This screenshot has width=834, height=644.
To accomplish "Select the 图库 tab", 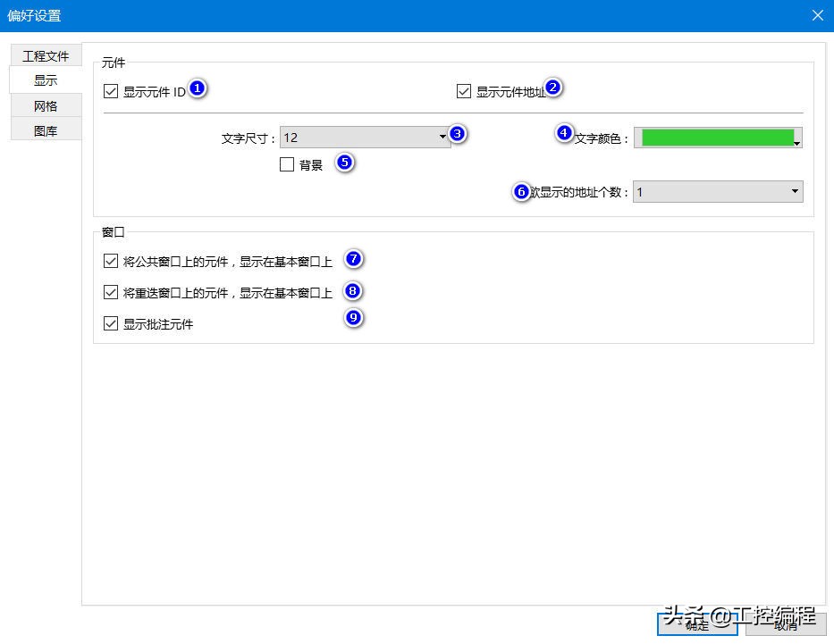I will point(44,130).
